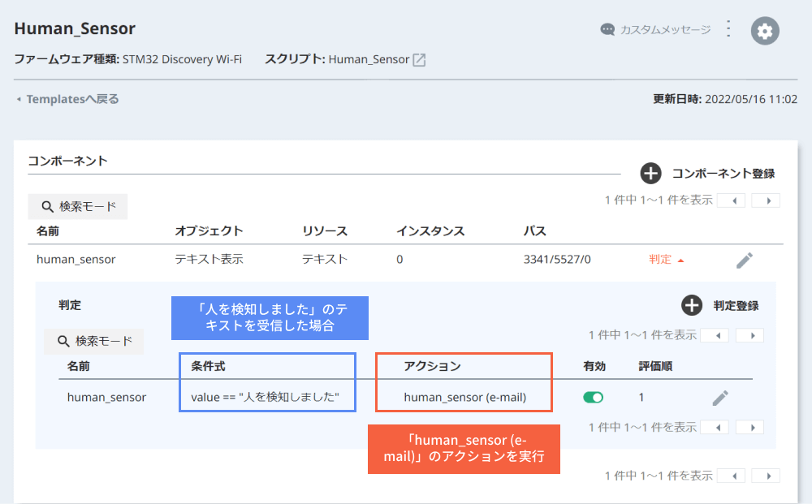Open the vertical three-dot menu
812x504 pixels.
(728, 28)
